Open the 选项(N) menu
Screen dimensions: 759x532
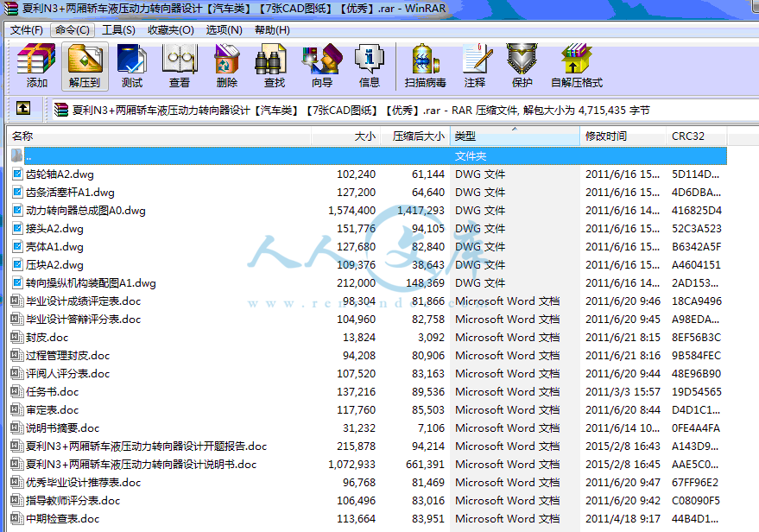[224, 30]
